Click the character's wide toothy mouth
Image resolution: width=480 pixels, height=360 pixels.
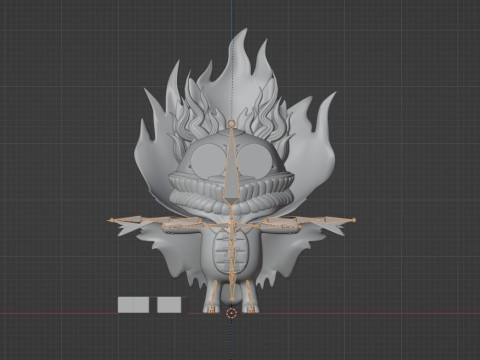point(231,194)
